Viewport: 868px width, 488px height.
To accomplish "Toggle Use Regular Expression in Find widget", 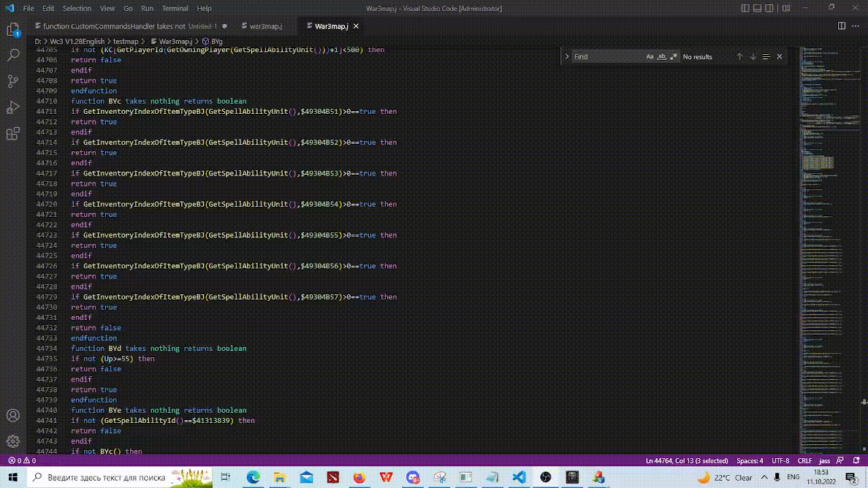I will pos(673,57).
